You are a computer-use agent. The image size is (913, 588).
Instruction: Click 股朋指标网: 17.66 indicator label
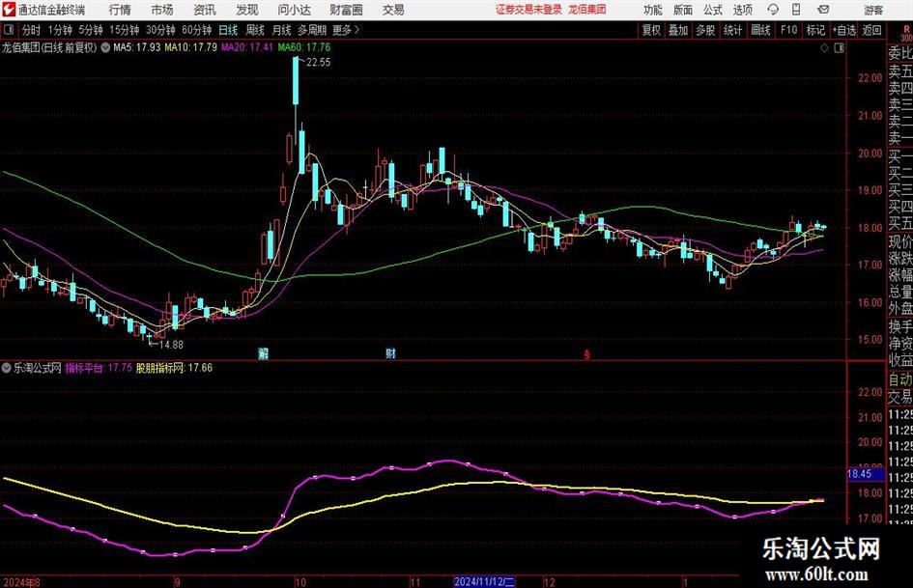(x=174, y=368)
